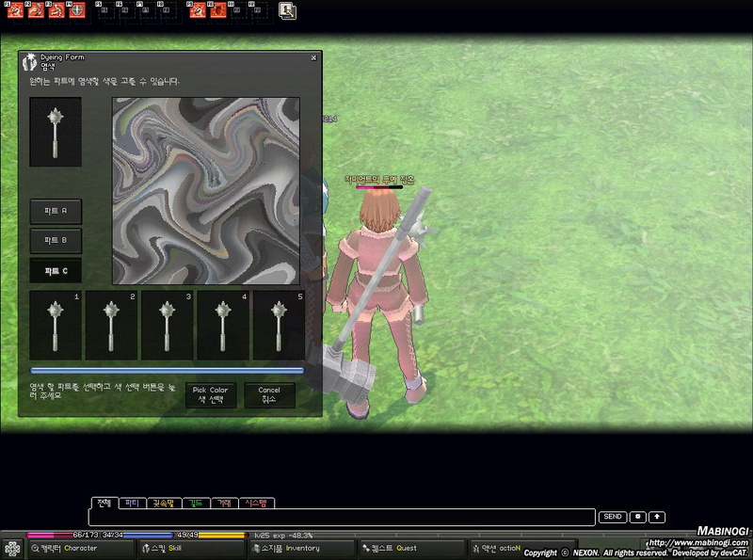Open the Quest menu

(x=413, y=548)
